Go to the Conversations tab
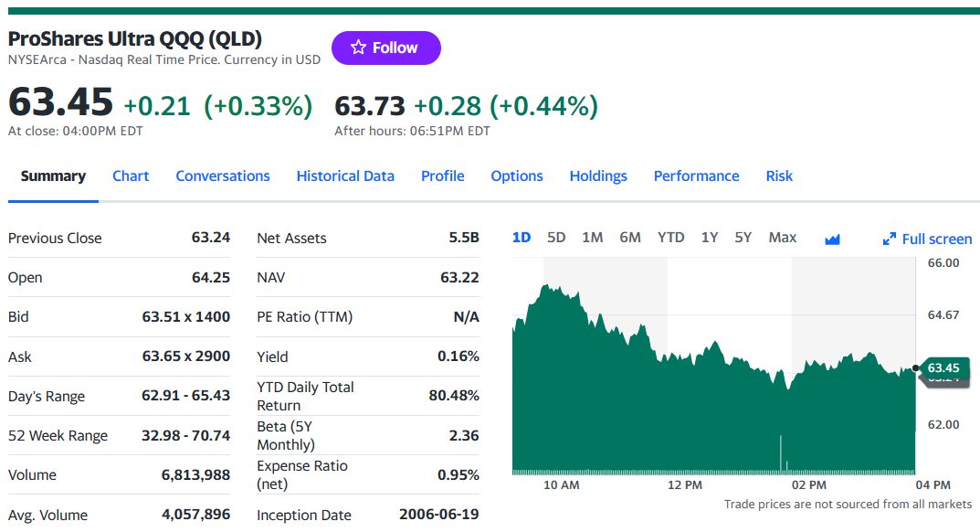 (x=223, y=176)
